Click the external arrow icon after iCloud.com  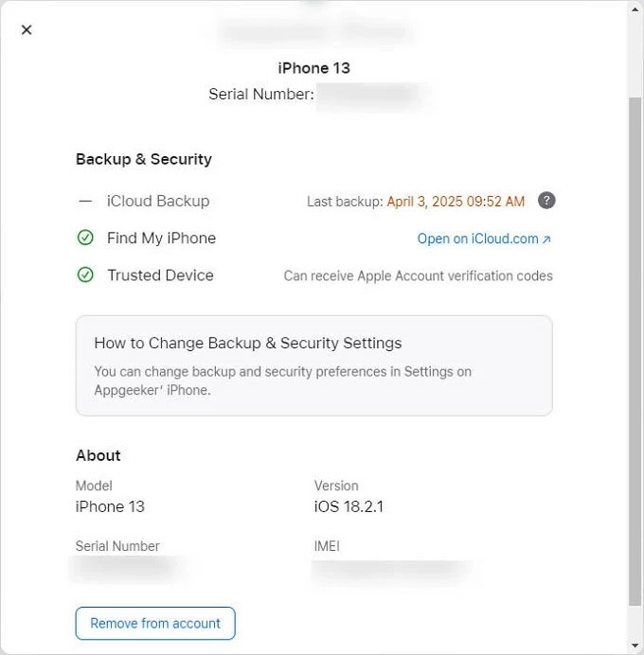click(x=546, y=239)
